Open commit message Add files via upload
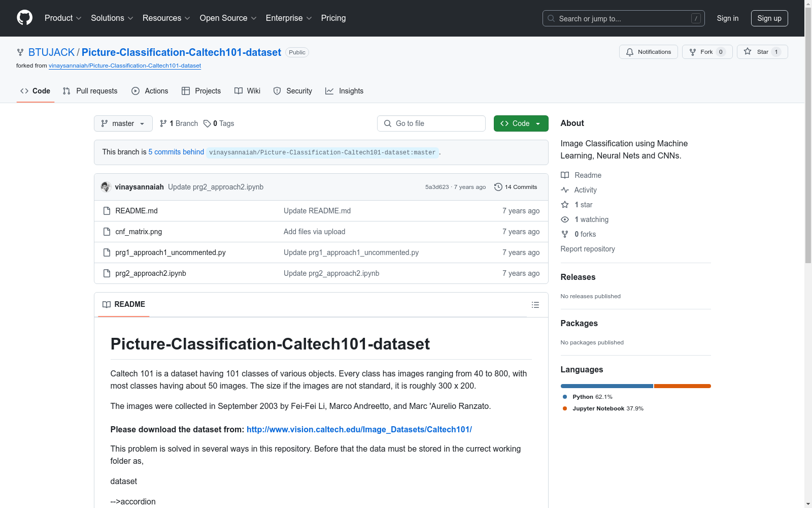Viewport: 812px width, 508px height. (x=315, y=232)
